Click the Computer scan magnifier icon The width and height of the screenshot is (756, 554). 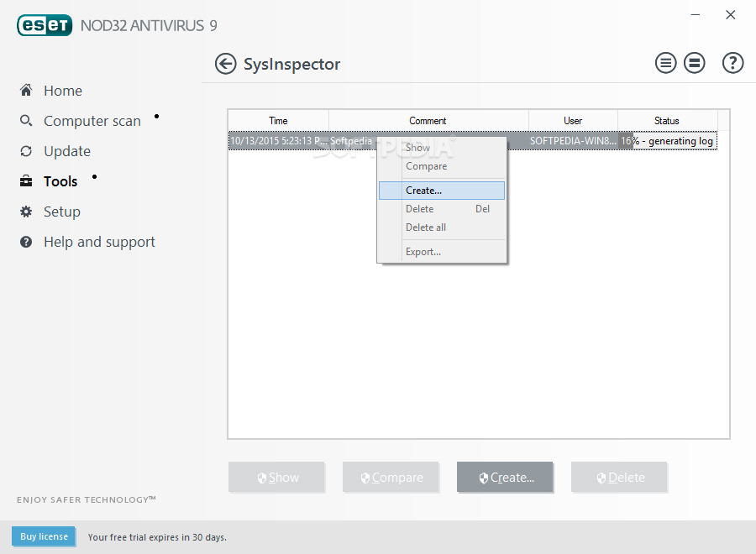pyautogui.click(x=26, y=120)
